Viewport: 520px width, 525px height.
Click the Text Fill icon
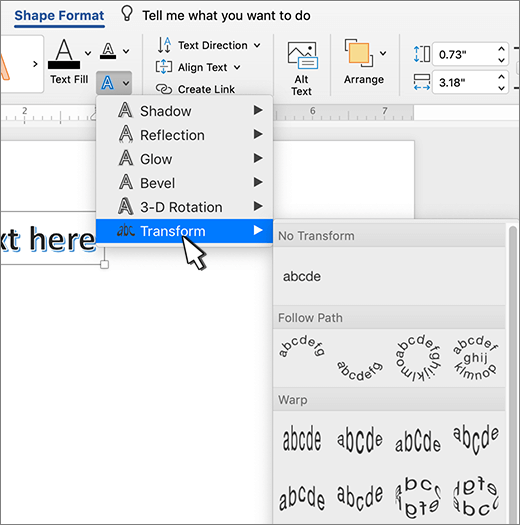(64, 54)
